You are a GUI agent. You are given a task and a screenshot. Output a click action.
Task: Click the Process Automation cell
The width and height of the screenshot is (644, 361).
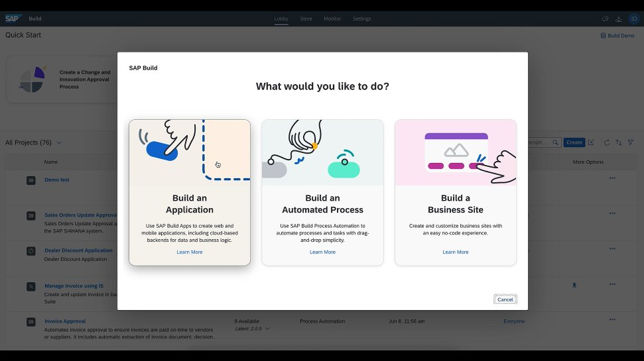click(322, 321)
